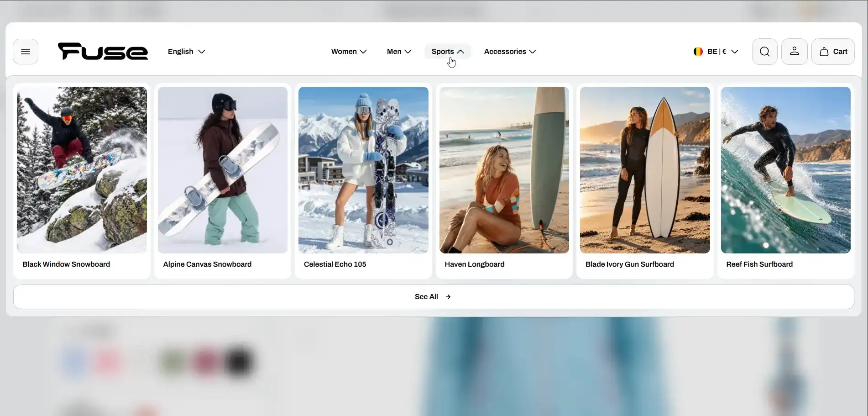Click See All button
The width and height of the screenshot is (868, 416).
(434, 297)
